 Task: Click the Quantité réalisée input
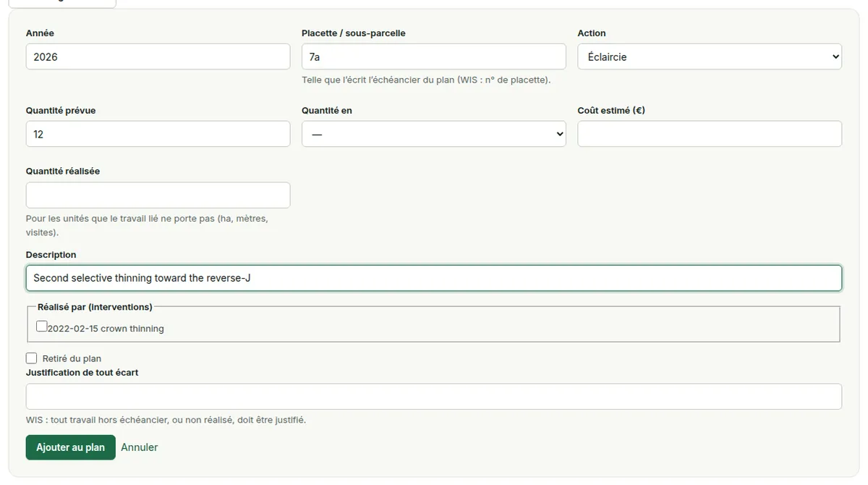tap(158, 195)
